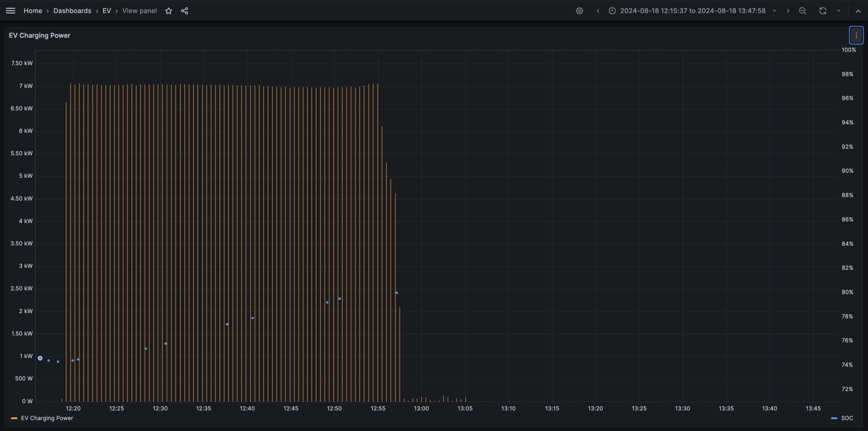This screenshot has height=431, width=868.
Task: Click the 12:40 time axis label
Action: [247, 408]
